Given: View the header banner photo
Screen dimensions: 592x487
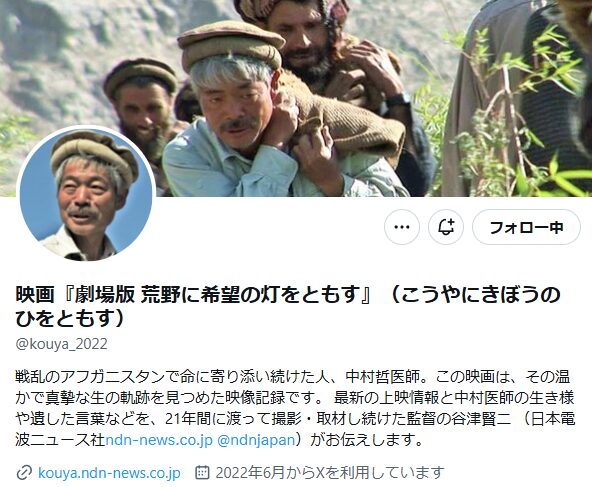Looking at the screenshot, I should [296, 98].
